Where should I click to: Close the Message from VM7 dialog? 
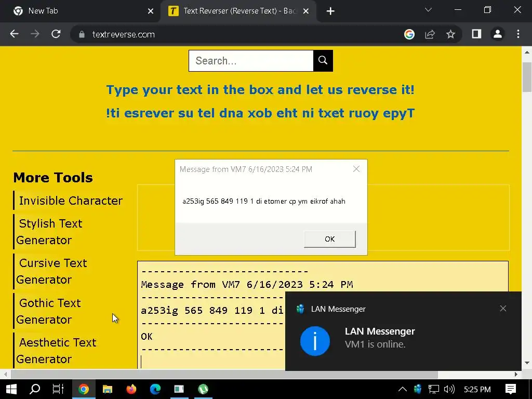point(356,169)
